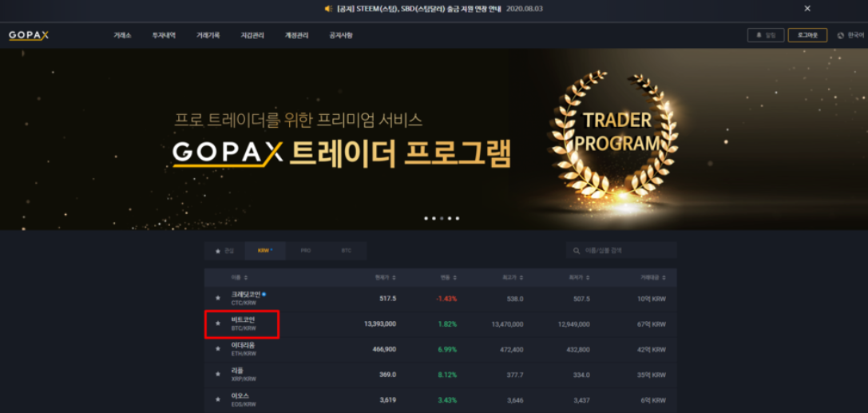Click the 3.43% change value
This screenshot has width=868, height=413.
pos(447,399)
